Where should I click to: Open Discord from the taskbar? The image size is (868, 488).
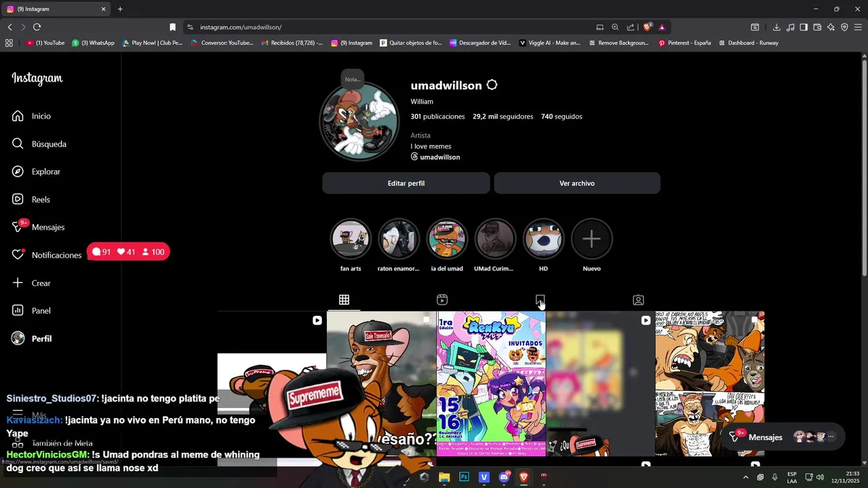point(504,477)
